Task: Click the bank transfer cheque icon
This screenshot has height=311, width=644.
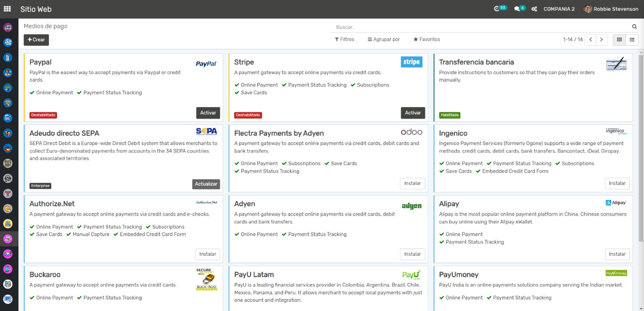Action: (616, 64)
